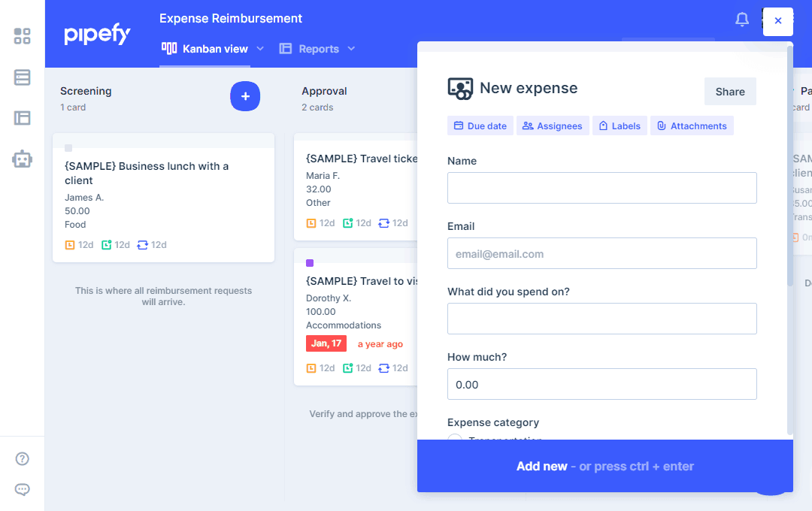Open the chat support bubble icon
The height and width of the screenshot is (511, 812).
coord(23,490)
